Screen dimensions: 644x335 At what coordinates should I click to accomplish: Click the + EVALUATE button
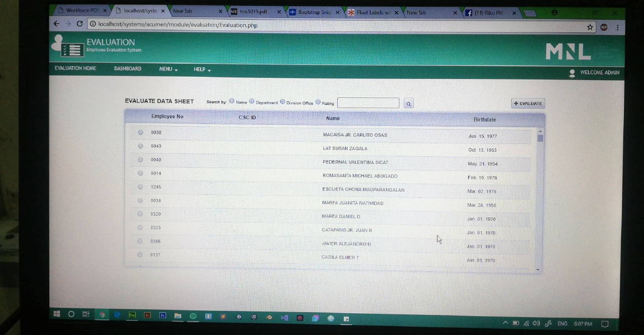[528, 104]
